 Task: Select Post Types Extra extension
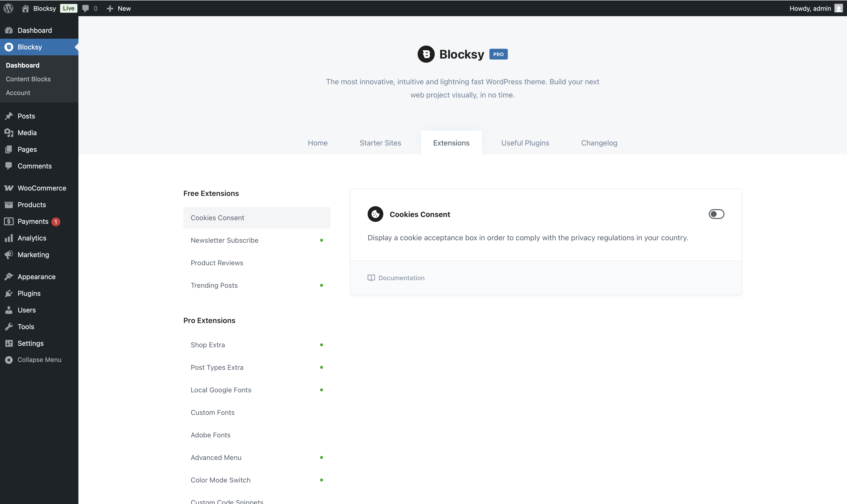(257, 368)
